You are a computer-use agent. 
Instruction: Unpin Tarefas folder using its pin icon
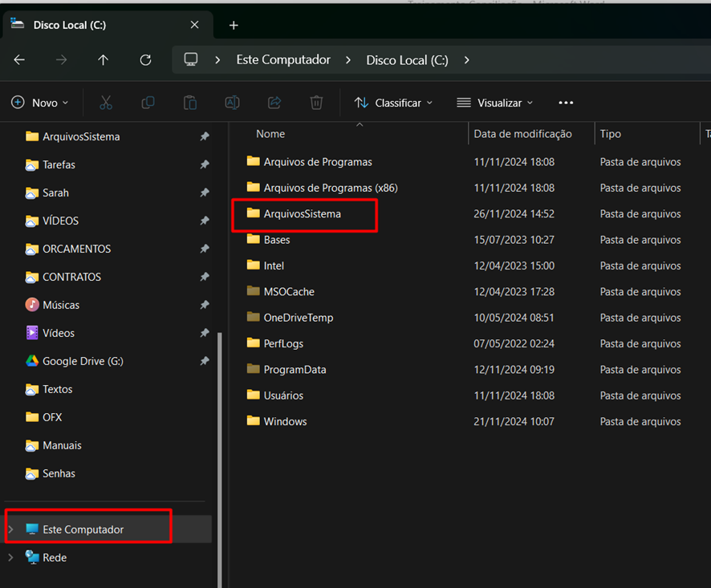[204, 164]
